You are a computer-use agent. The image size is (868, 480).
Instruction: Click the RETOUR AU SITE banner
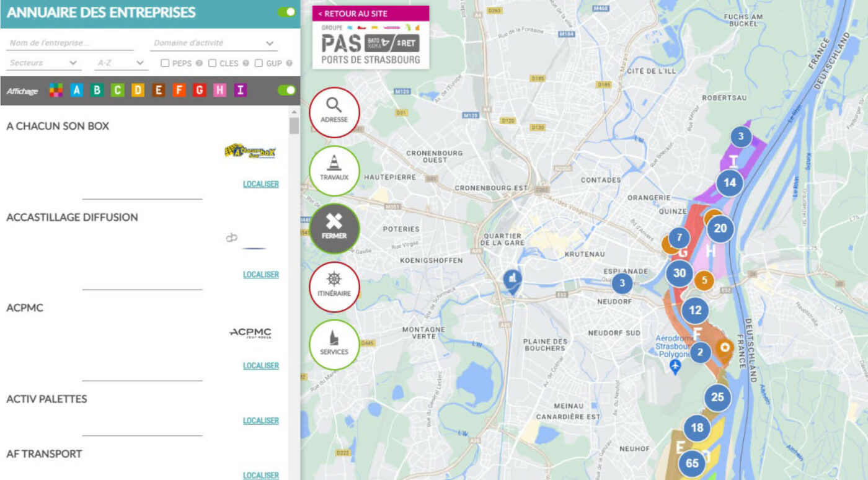coord(370,12)
